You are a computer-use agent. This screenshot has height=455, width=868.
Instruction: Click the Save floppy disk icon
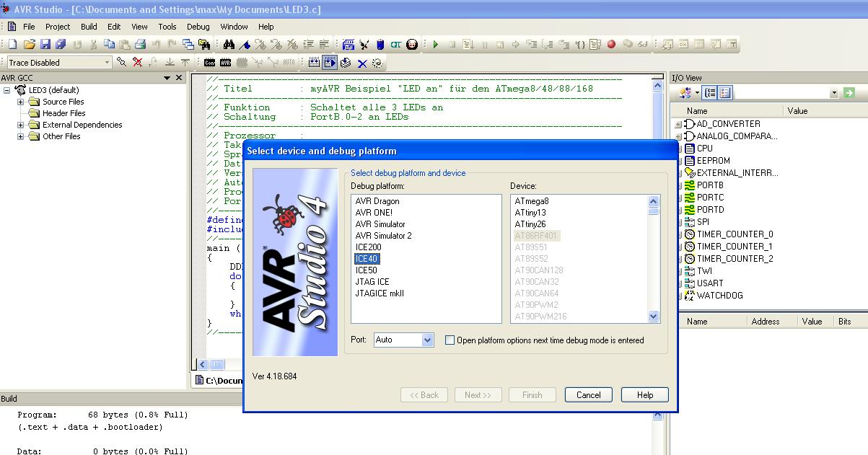[45, 44]
